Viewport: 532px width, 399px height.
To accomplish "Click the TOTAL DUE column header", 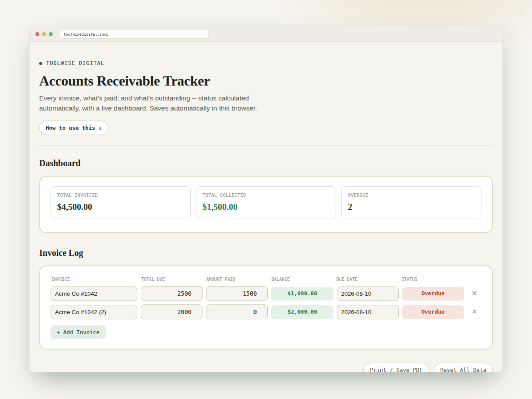I will tap(153, 279).
